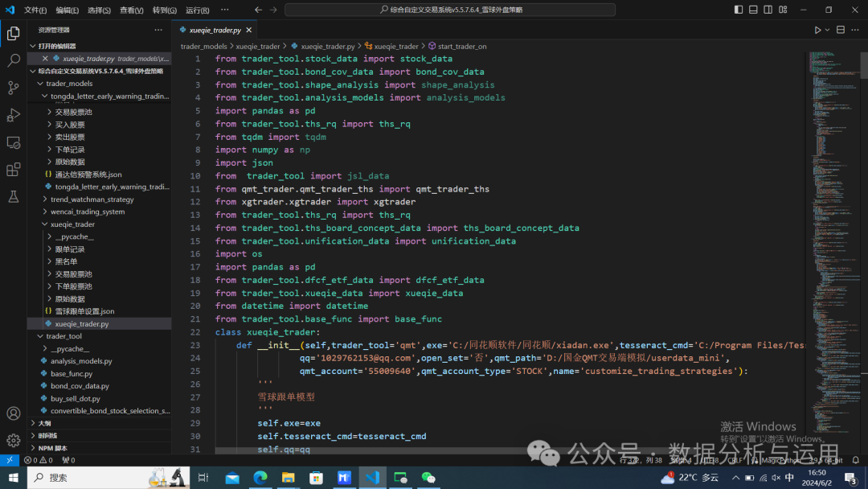Open the 编辑(E) menu
This screenshot has width=868, height=489.
coord(67,10)
